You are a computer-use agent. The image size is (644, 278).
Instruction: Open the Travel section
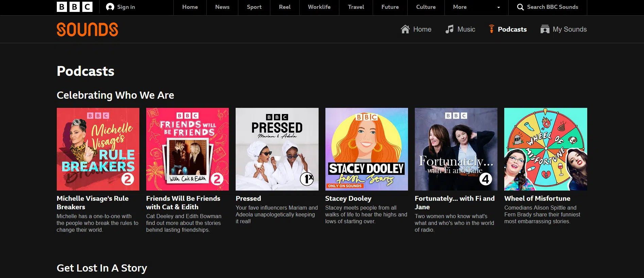[x=356, y=7]
